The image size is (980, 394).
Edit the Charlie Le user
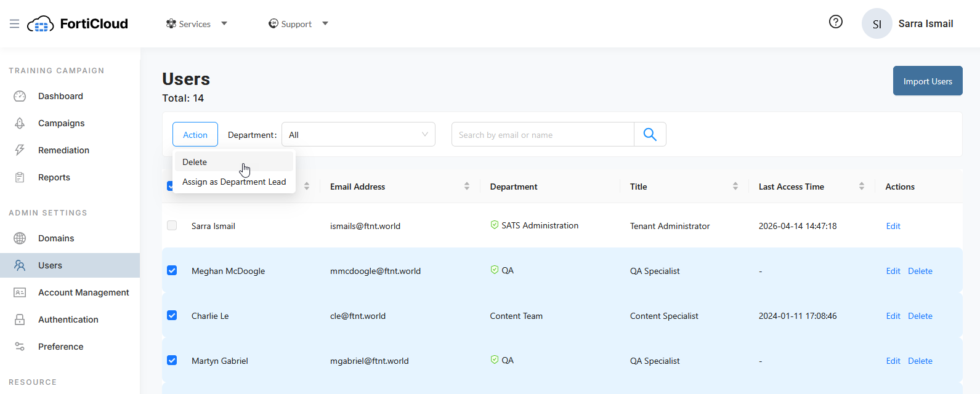[x=893, y=316]
